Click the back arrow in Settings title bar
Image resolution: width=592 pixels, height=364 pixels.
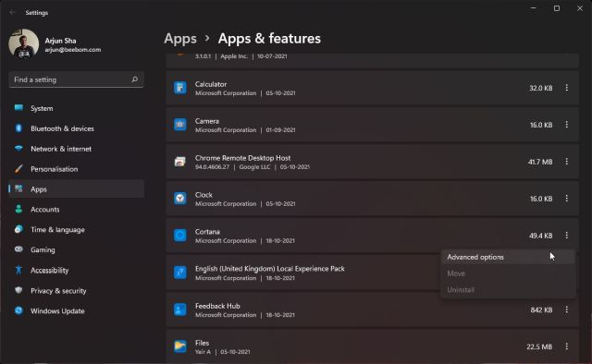pos(12,12)
